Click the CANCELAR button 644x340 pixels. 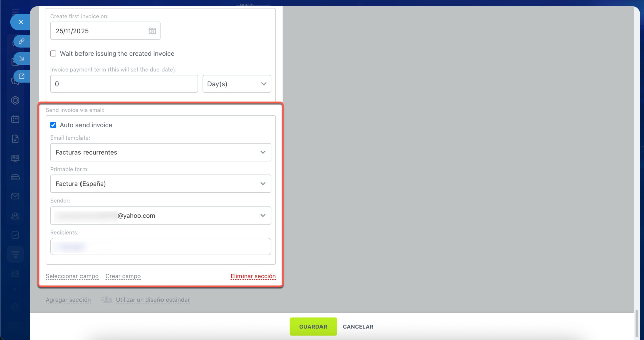click(x=358, y=327)
